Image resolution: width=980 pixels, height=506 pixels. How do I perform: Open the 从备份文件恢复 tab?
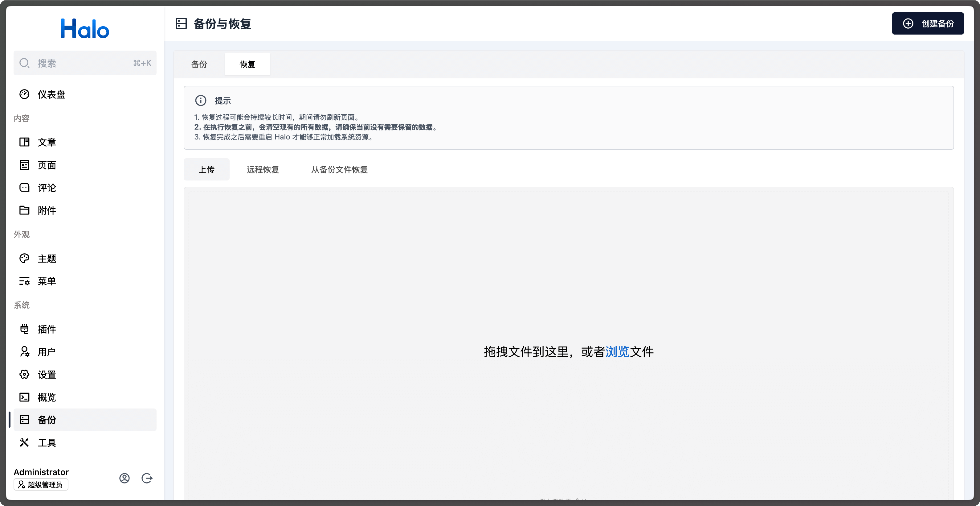(x=339, y=169)
